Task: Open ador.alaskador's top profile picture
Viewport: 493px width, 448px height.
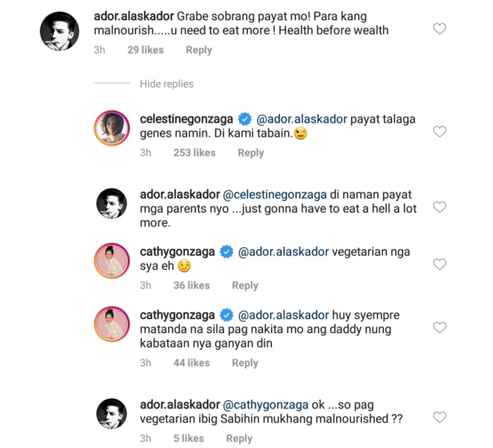Action: 60,31
